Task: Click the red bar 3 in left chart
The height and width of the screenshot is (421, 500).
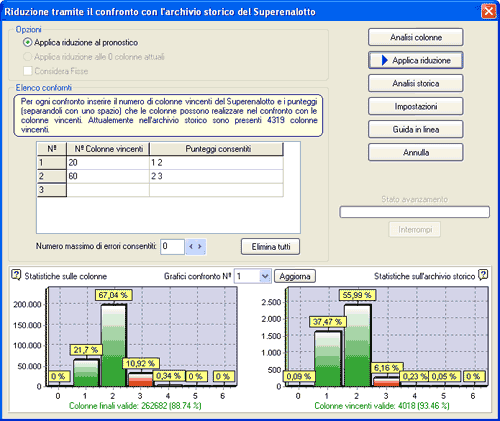Action: 140,379
